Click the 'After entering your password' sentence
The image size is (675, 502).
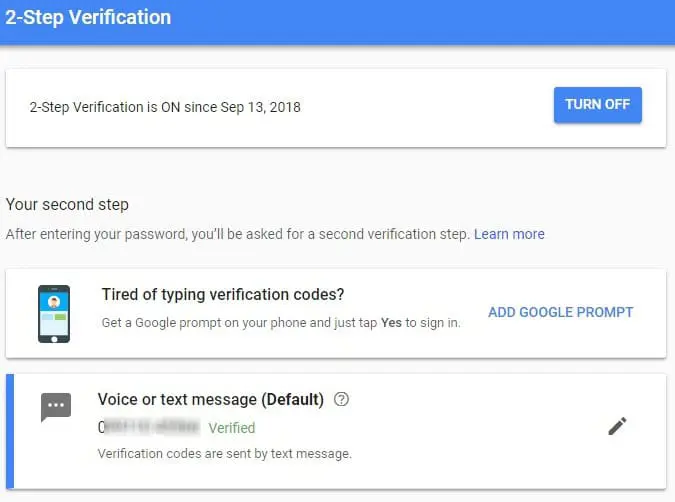(x=237, y=234)
